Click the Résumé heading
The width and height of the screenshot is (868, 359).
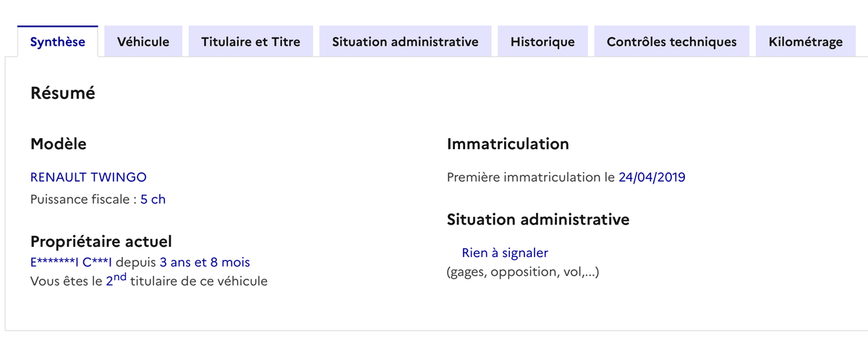pos(63,93)
